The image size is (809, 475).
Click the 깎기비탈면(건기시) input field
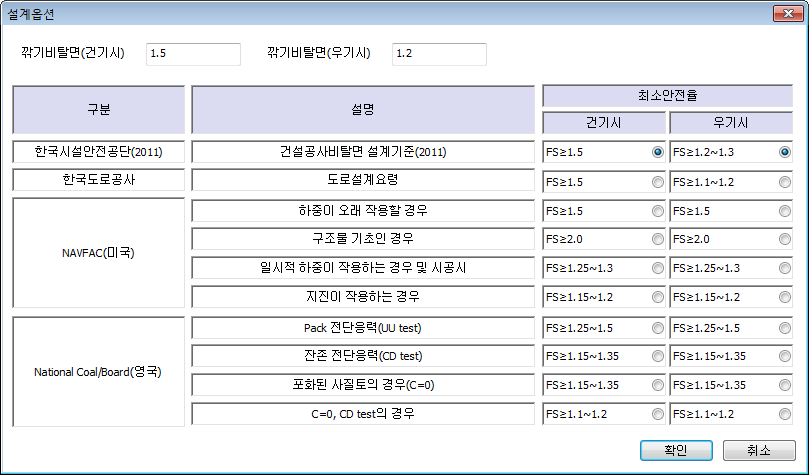pyautogui.click(x=193, y=54)
